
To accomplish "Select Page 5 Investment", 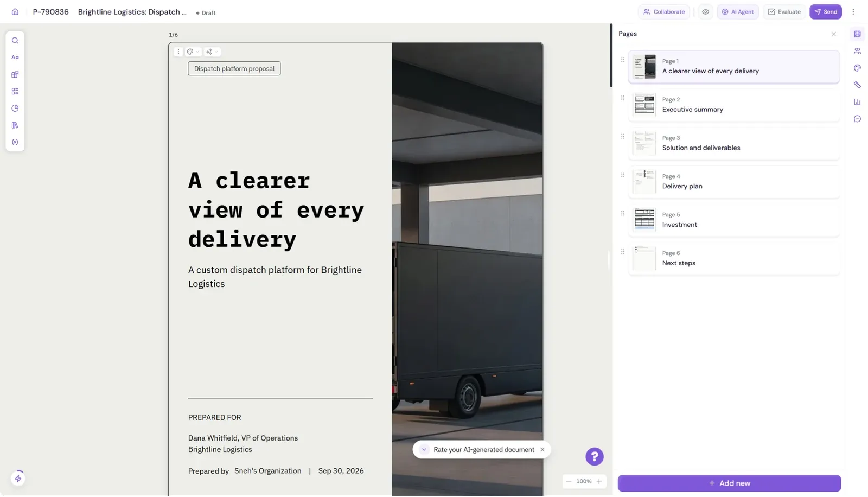I will pos(733,220).
